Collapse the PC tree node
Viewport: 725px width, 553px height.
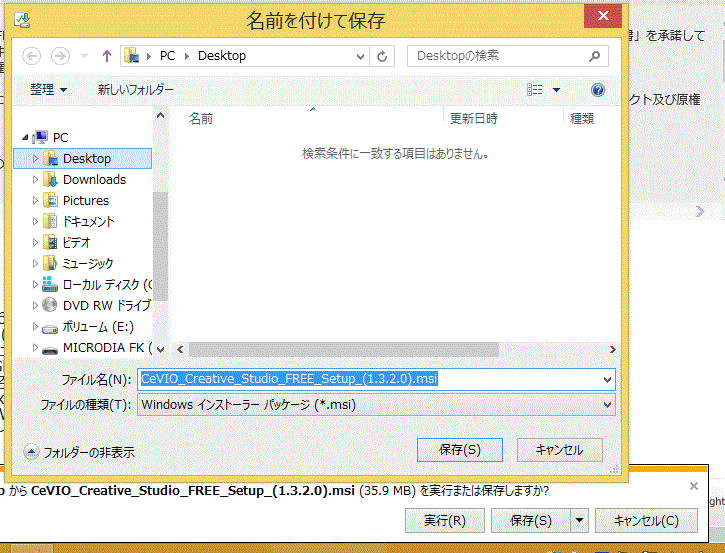[25, 137]
